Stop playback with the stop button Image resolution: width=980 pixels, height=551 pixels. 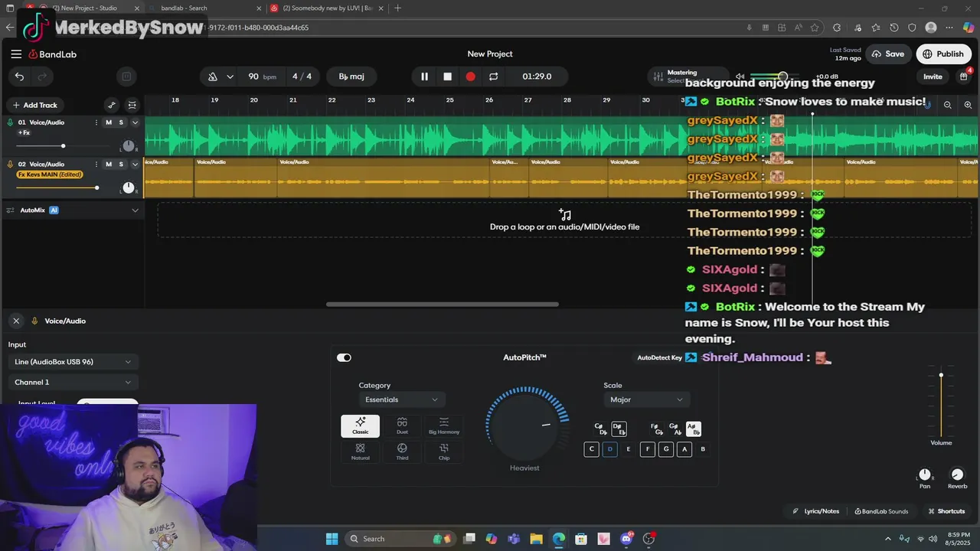tap(448, 77)
